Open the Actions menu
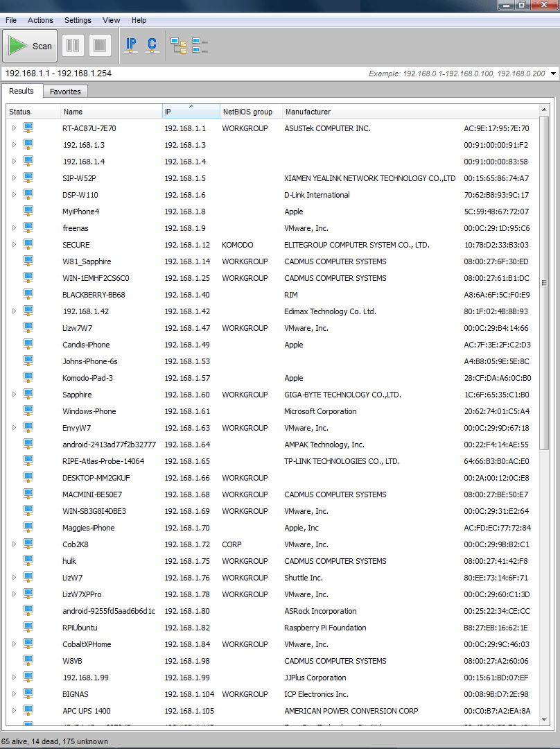This screenshot has height=749, width=560. click(40, 21)
